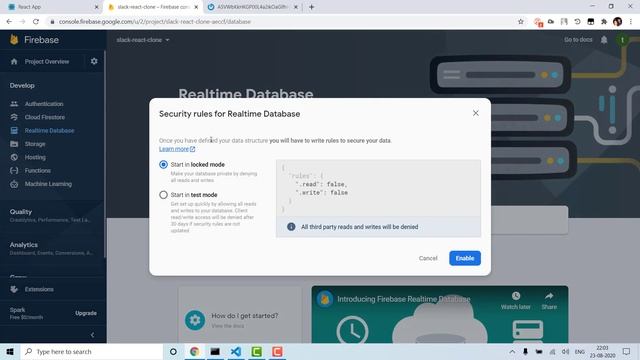640x360 pixels.
Task: Click the Storage sidebar icon
Action: pos(14,144)
